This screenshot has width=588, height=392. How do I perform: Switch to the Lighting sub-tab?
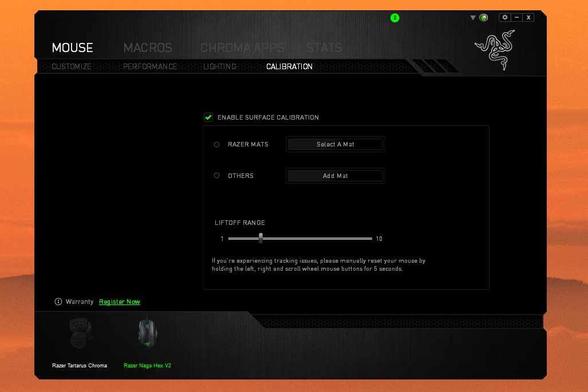click(220, 66)
